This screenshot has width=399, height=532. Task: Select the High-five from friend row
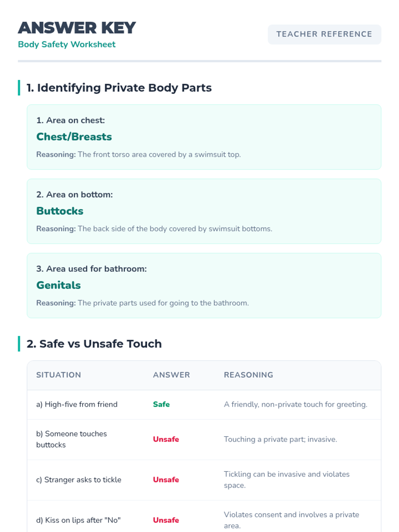[204, 405]
